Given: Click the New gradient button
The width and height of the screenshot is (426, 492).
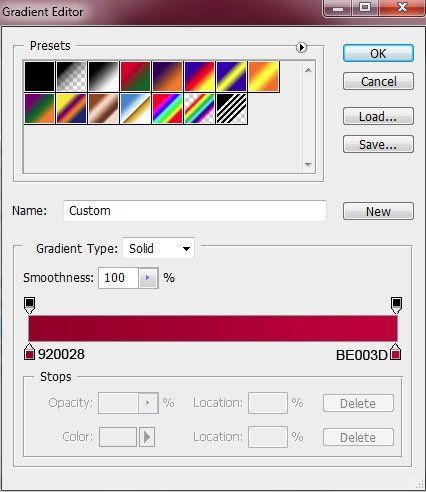Looking at the screenshot, I should coord(378,211).
